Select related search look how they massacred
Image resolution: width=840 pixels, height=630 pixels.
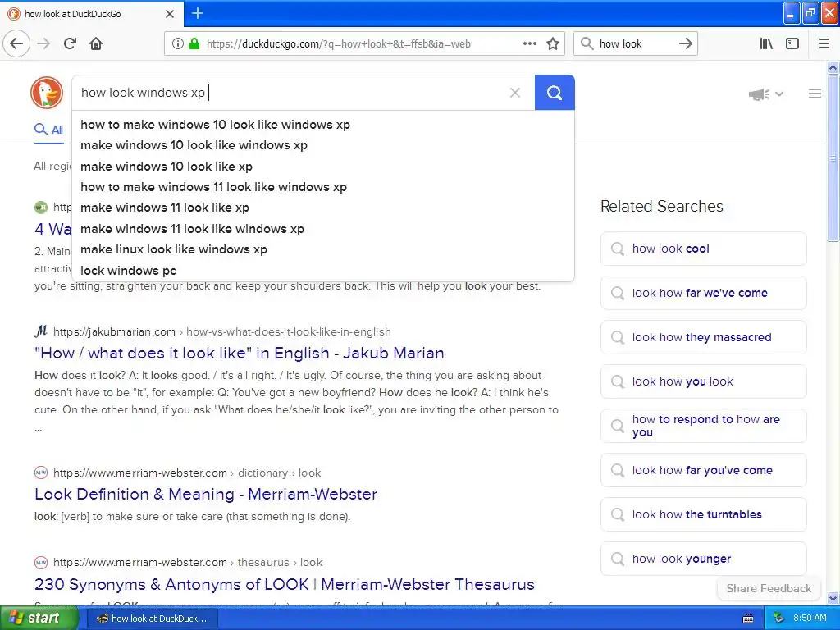pyautogui.click(x=703, y=337)
